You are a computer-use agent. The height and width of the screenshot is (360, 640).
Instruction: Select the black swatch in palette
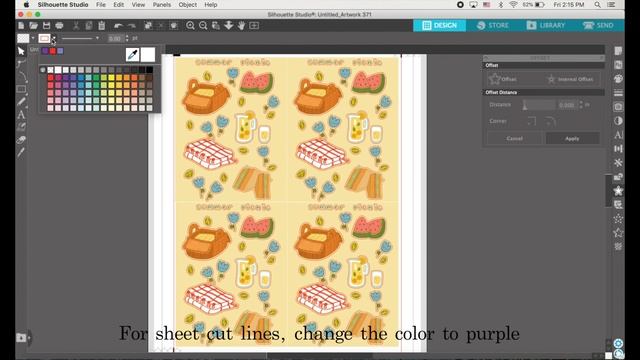(x=149, y=70)
